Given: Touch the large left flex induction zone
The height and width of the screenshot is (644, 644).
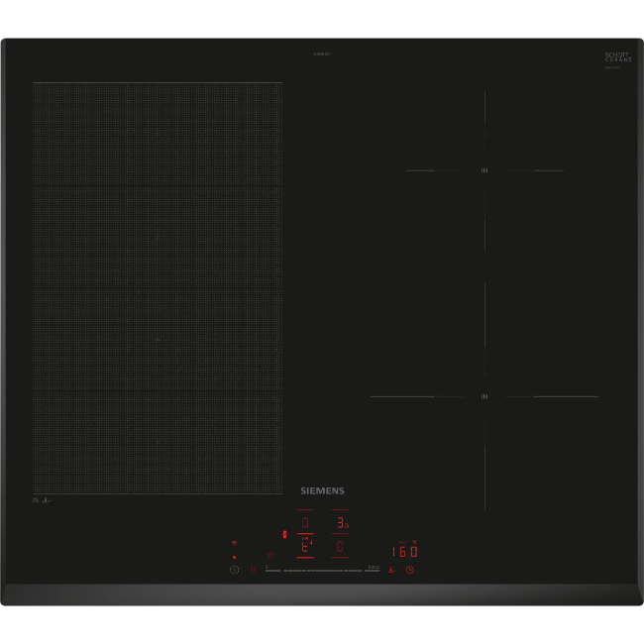Looking at the screenshot, I should (x=157, y=287).
